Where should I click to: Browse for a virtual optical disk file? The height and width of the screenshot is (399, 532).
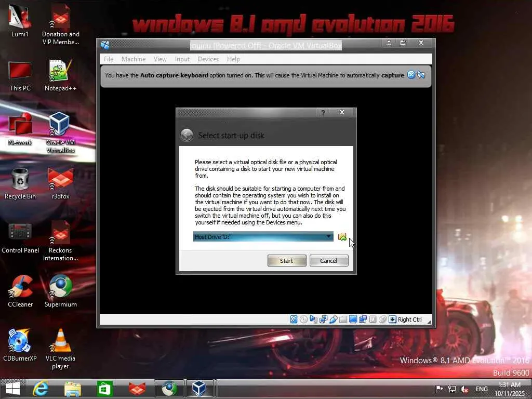tap(342, 237)
